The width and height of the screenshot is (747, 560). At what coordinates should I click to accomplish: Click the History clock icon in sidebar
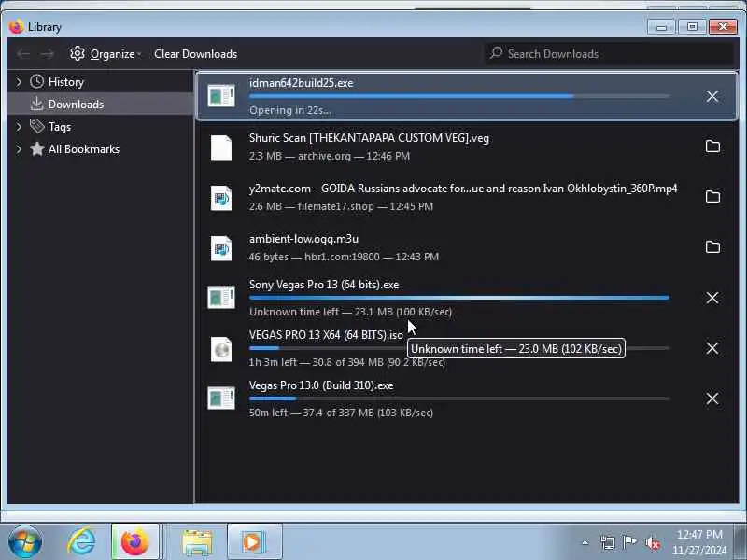point(37,82)
